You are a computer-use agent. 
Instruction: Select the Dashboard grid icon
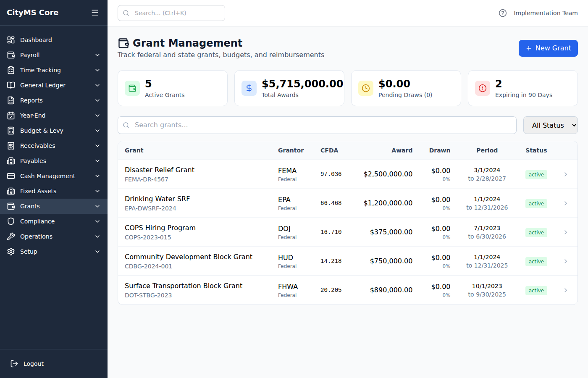tap(10, 39)
